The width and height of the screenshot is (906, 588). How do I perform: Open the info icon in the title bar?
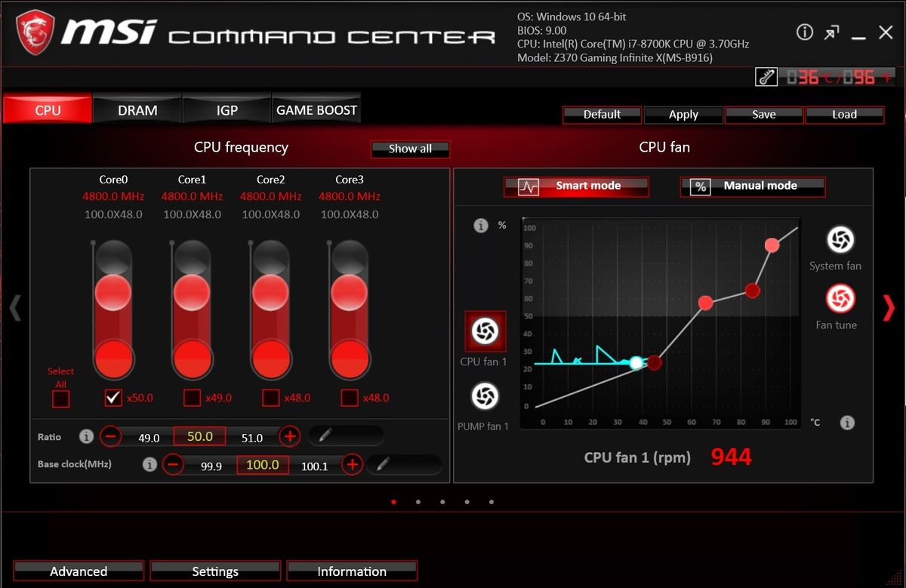tap(805, 32)
